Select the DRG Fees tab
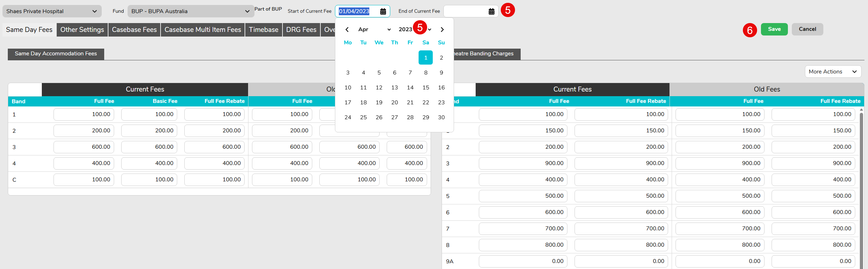Image resolution: width=868 pixels, height=269 pixels. point(301,30)
